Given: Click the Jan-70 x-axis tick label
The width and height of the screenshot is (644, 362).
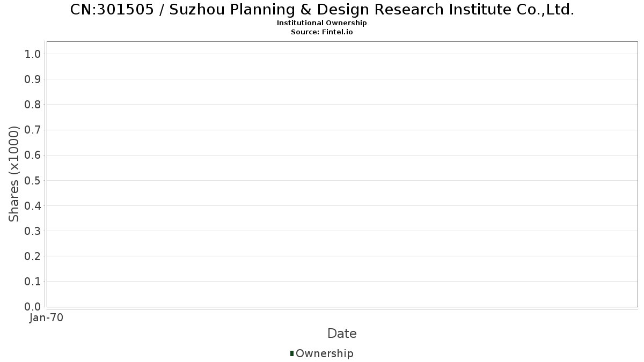Looking at the screenshot, I should pos(46,318).
